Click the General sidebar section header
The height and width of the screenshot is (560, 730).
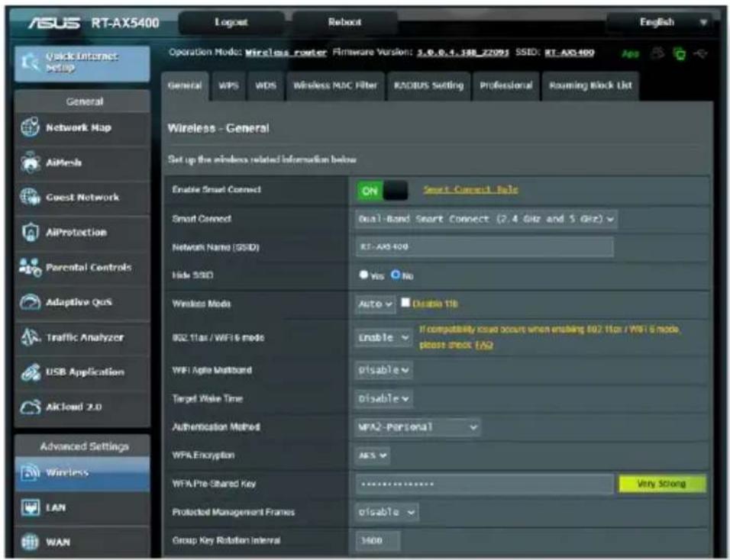click(82, 101)
